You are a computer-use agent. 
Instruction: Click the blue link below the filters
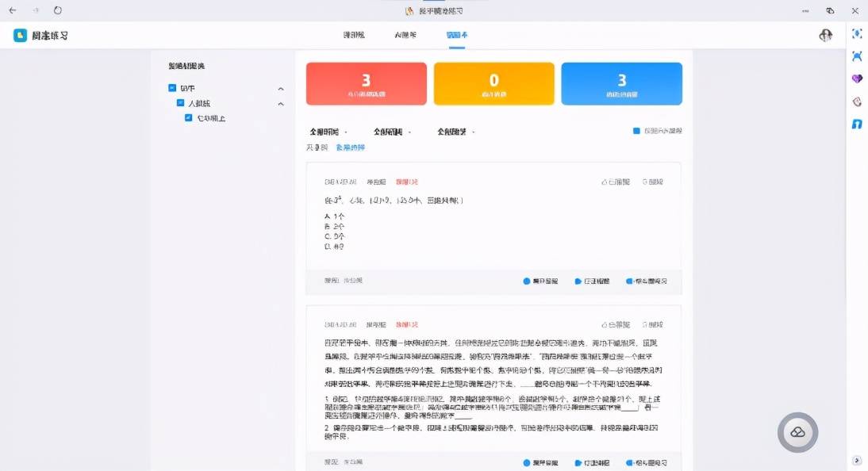click(x=351, y=147)
